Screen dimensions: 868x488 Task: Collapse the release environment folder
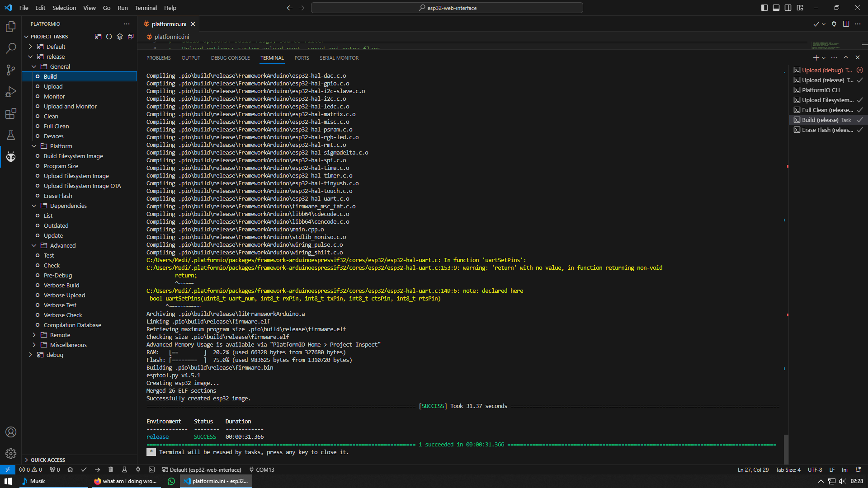[x=30, y=56]
